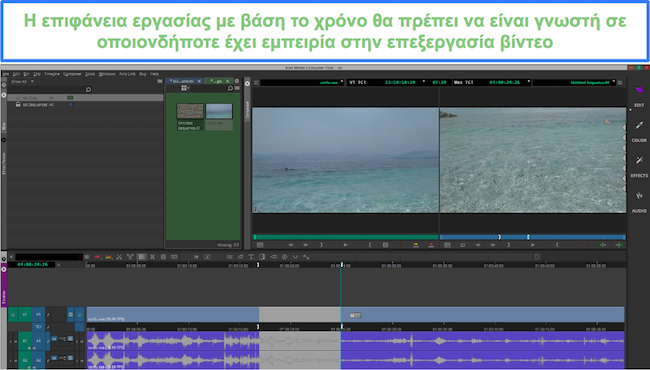The width and height of the screenshot is (650, 370).
Task: Click the timeline timecode ruler at playhead
Action: coord(342,265)
